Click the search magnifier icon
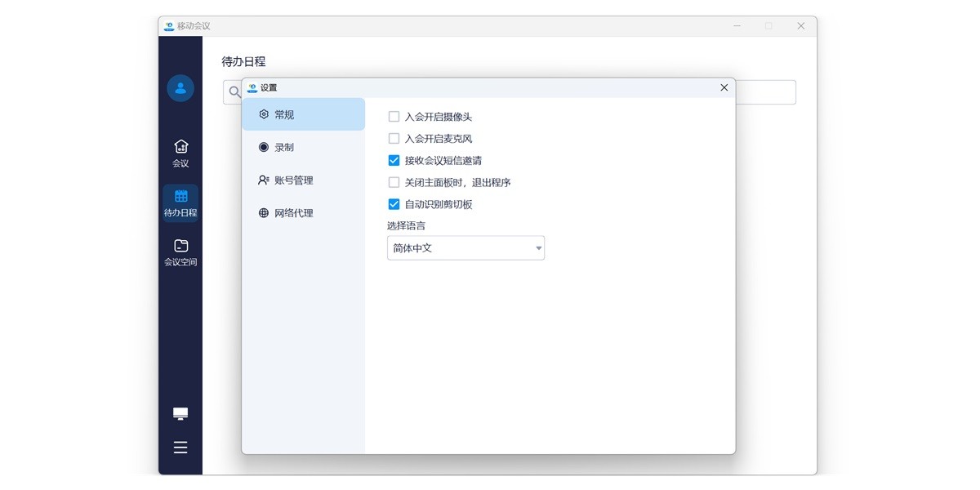Screen dimensions: 980x490 (234, 92)
